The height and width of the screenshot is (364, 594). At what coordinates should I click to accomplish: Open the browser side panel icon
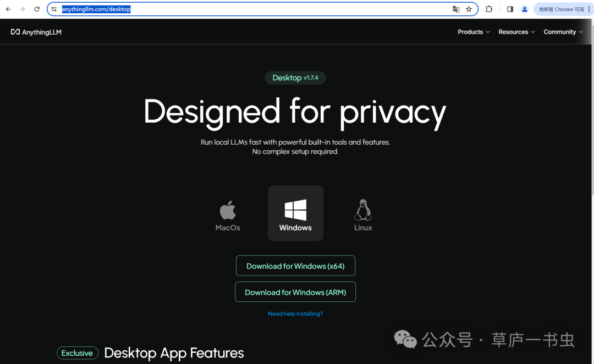point(510,9)
